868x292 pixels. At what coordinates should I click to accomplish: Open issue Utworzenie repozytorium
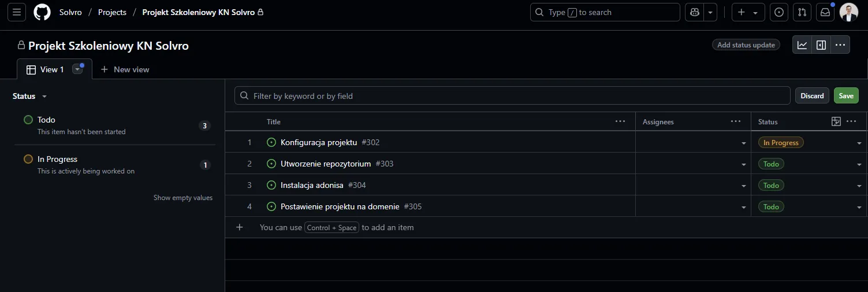[326, 164]
